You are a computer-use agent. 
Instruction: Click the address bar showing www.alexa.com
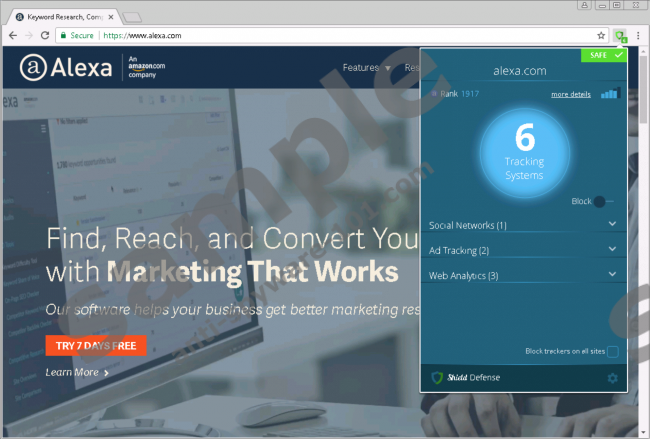tap(300, 35)
